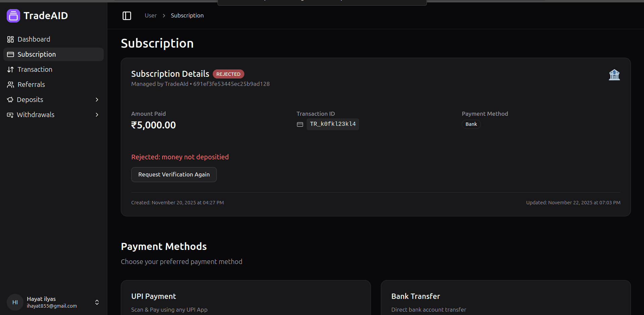
Task: Expand the Deposits submenu chevron
Action: 97,100
